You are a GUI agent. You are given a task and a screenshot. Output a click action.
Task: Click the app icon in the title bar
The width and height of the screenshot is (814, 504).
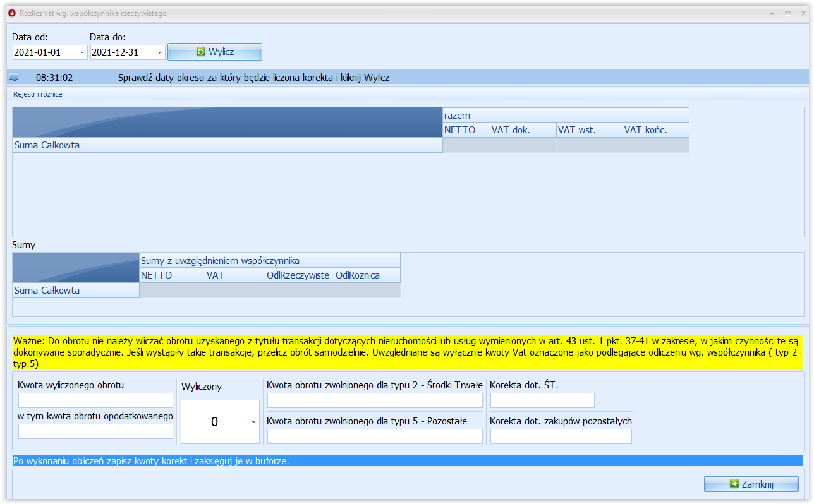click(x=11, y=13)
